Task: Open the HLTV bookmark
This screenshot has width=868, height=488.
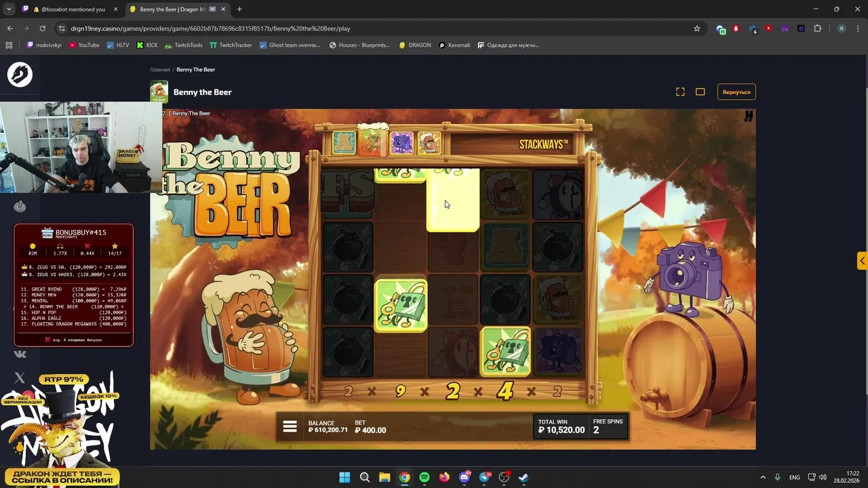Action: [117, 45]
